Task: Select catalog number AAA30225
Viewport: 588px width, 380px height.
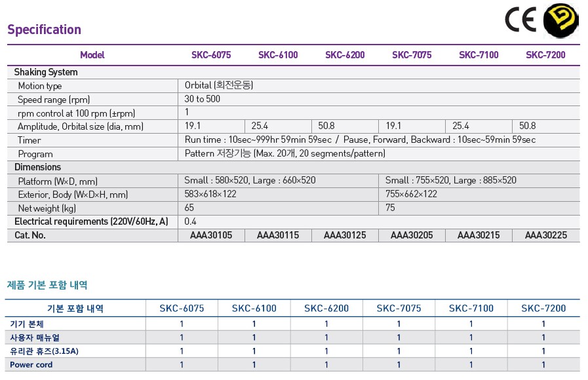Action: coord(546,235)
